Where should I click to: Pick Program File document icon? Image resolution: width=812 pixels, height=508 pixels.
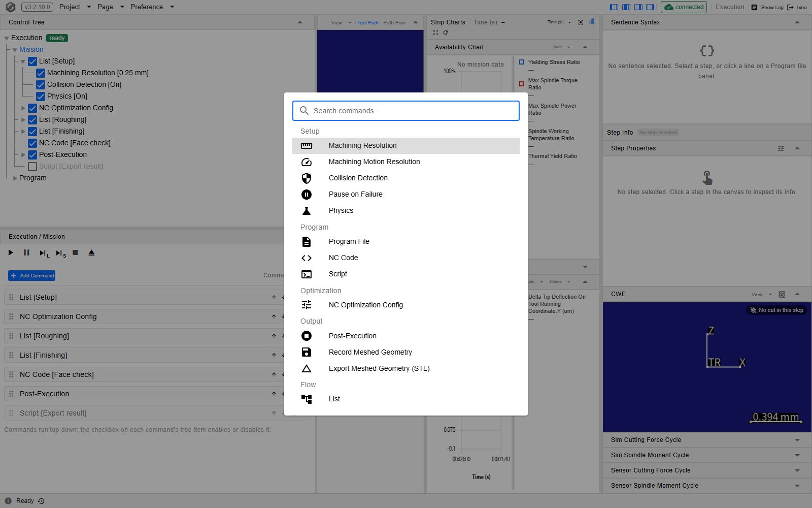[x=307, y=242]
